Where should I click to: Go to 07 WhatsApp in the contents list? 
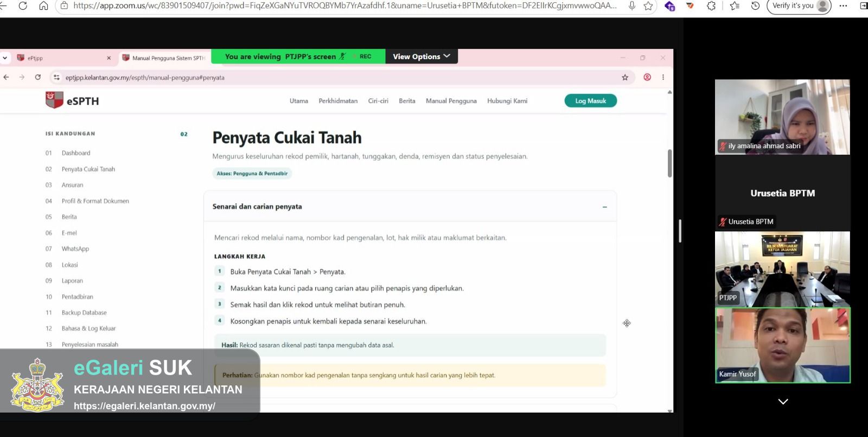point(67,249)
